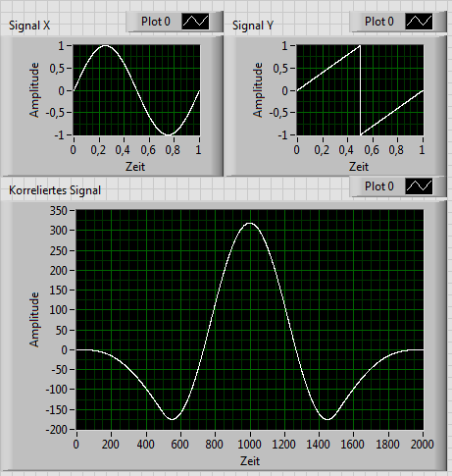The height and width of the screenshot is (476, 452).
Task: Click the Amplitude axis label of correlated graph
Action: pyautogui.click(x=34, y=319)
